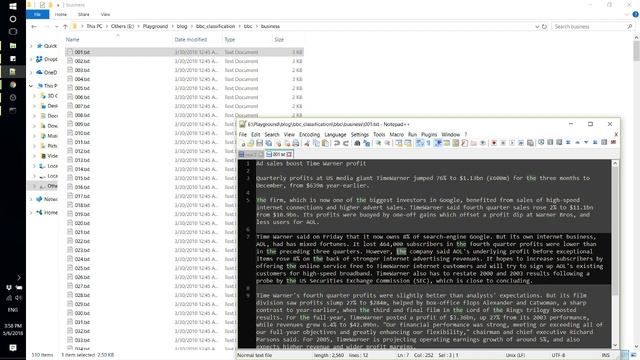The height and width of the screenshot is (360, 640).
Task: Click the Print icon in Notepad++ toolbar
Action: pyautogui.click(x=296, y=143)
